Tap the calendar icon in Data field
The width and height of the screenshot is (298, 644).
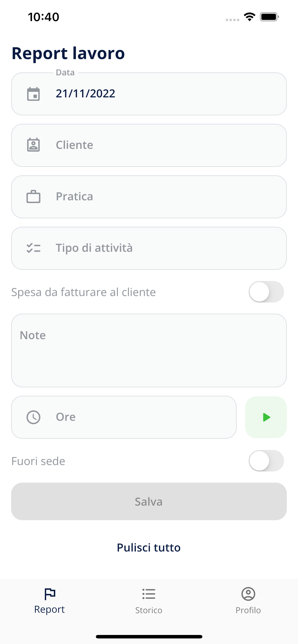pyautogui.click(x=33, y=94)
